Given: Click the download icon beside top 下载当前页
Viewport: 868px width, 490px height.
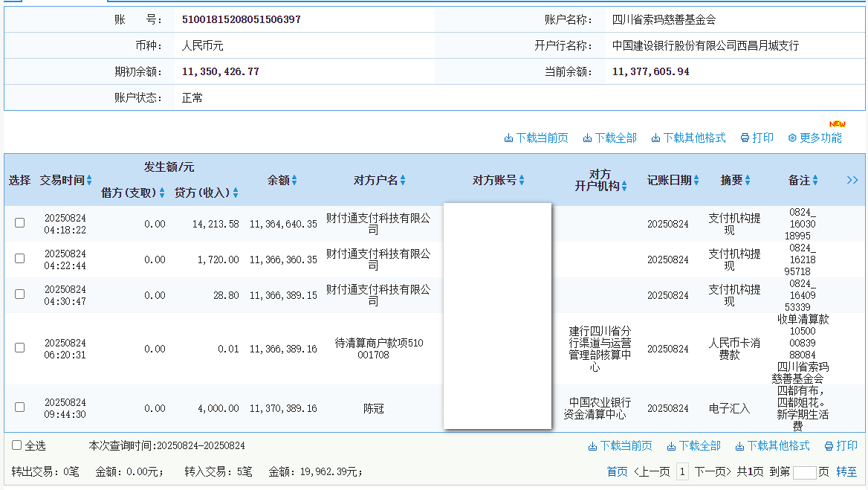Looking at the screenshot, I should [508, 138].
